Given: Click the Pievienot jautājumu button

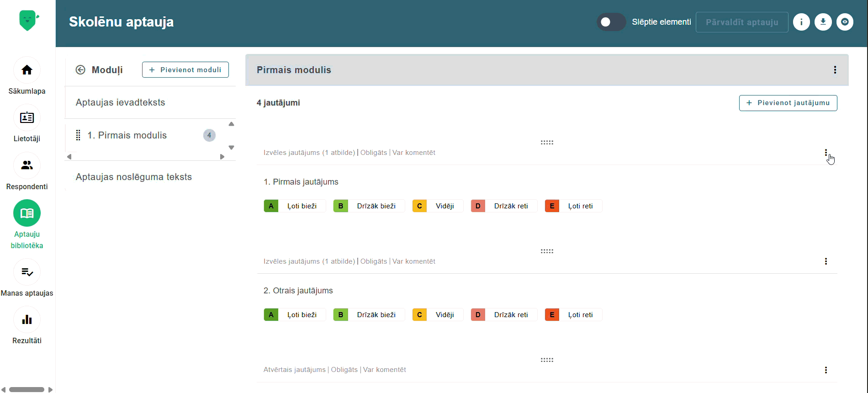Looking at the screenshot, I should point(788,103).
